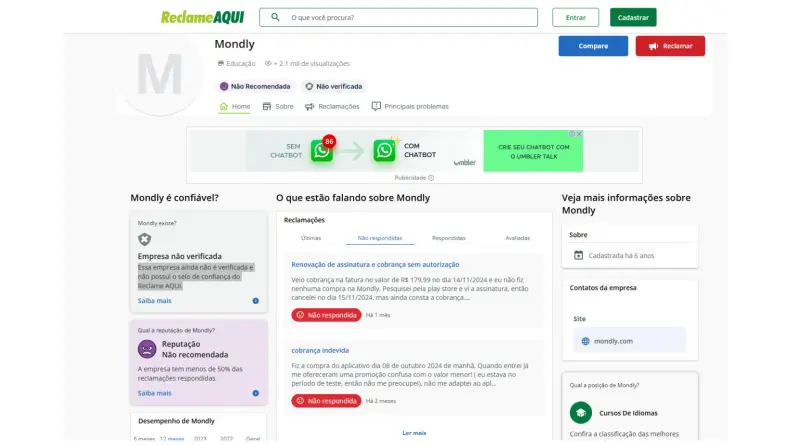
Task: Click the Cursos De Idiomas label
Action: [x=628, y=413]
